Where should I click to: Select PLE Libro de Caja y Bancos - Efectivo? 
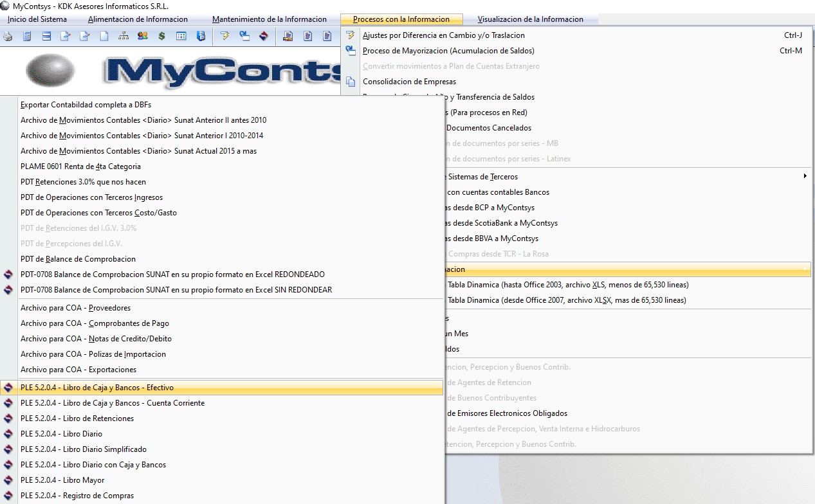[x=96, y=388]
